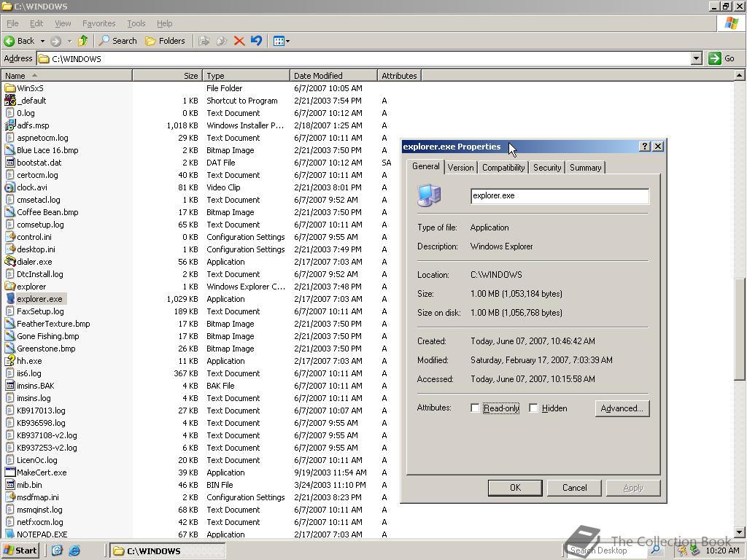The height and width of the screenshot is (560, 747).
Task: Click the explorer.exe file name field
Action: [560, 195]
